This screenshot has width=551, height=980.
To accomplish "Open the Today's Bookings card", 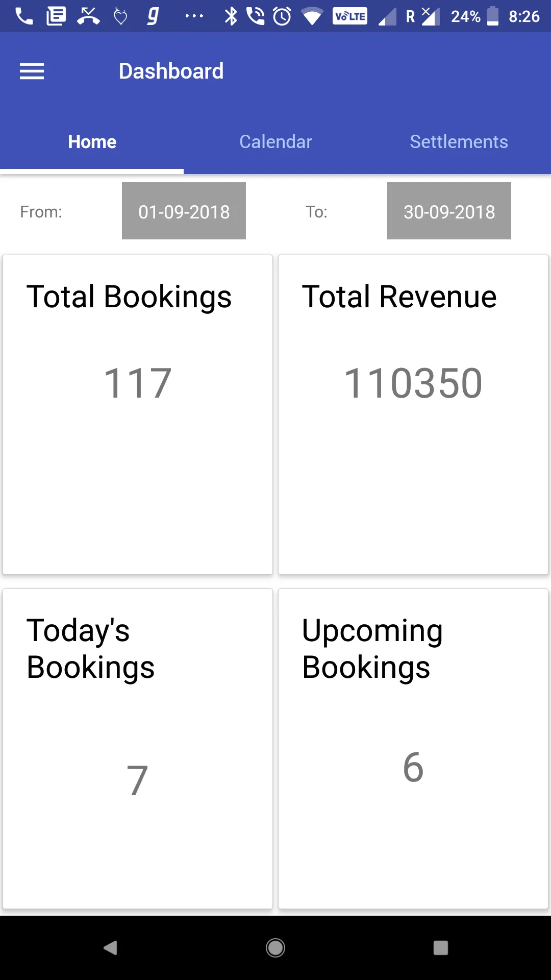I will [x=138, y=749].
